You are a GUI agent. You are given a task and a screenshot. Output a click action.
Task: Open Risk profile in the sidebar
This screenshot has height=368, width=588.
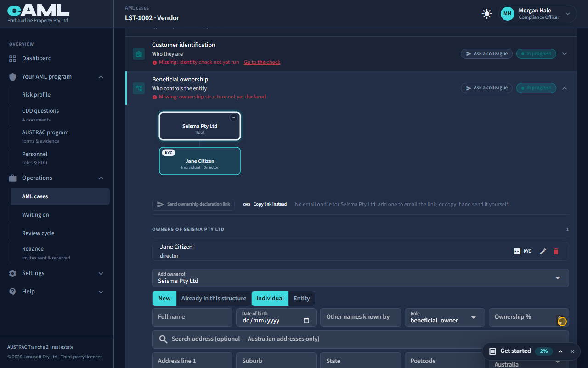coord(36,95)
